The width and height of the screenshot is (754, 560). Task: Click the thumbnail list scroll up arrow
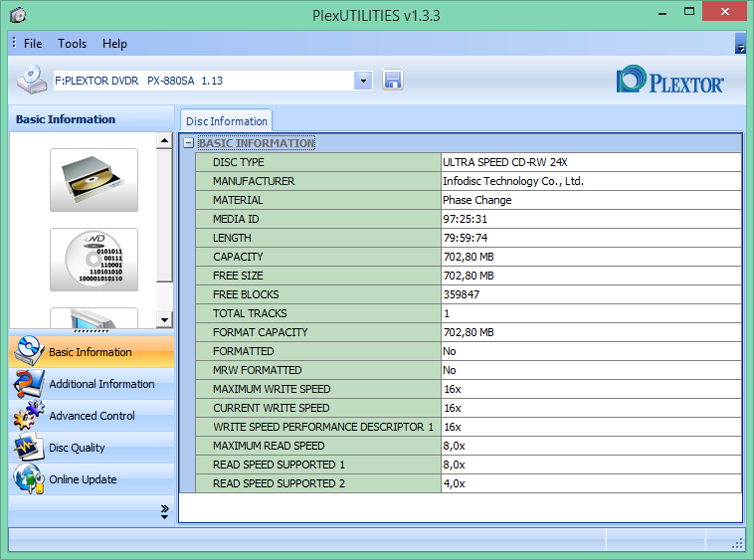pos(164,141)
